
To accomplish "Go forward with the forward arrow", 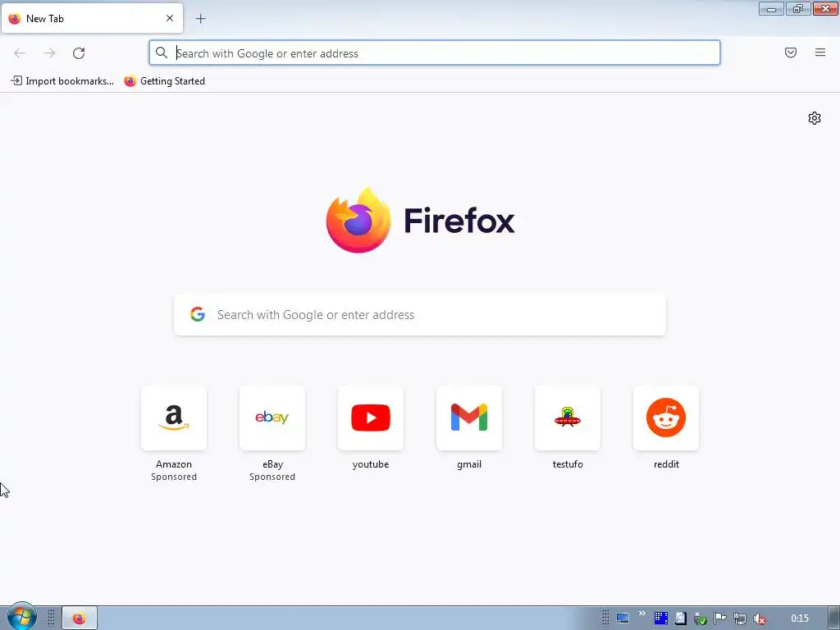I will 49,53.
